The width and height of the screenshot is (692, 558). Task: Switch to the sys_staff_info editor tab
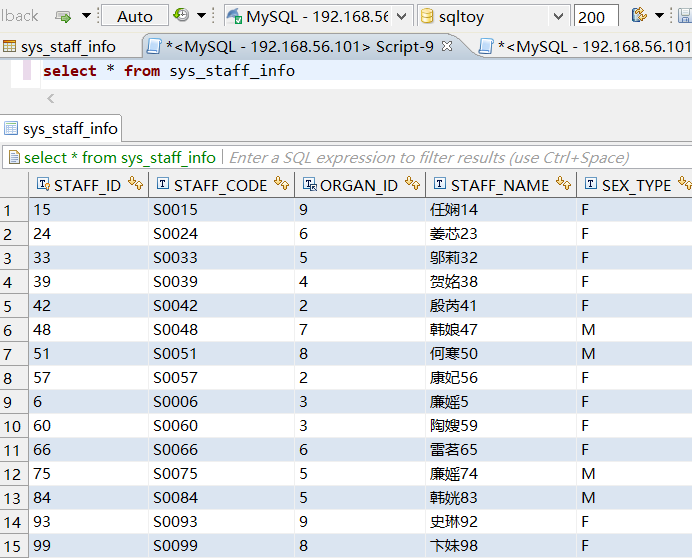(x=68, y=46)
